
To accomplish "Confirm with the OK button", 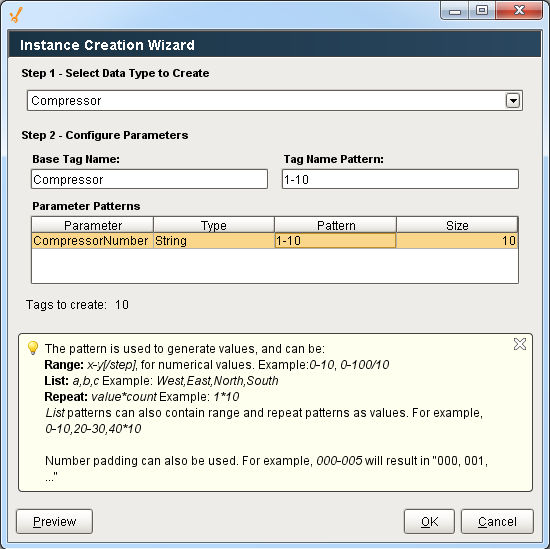I will pyautogui.click(x=429, y=522).
